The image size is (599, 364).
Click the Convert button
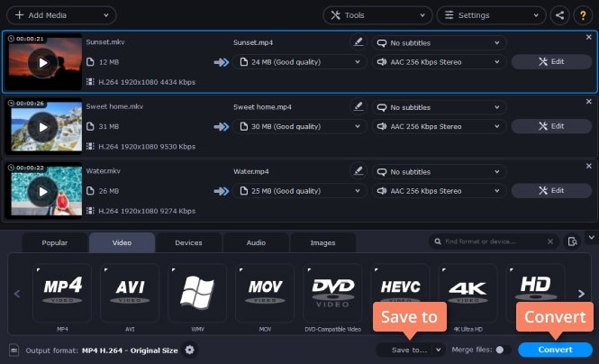click(555, 350)
